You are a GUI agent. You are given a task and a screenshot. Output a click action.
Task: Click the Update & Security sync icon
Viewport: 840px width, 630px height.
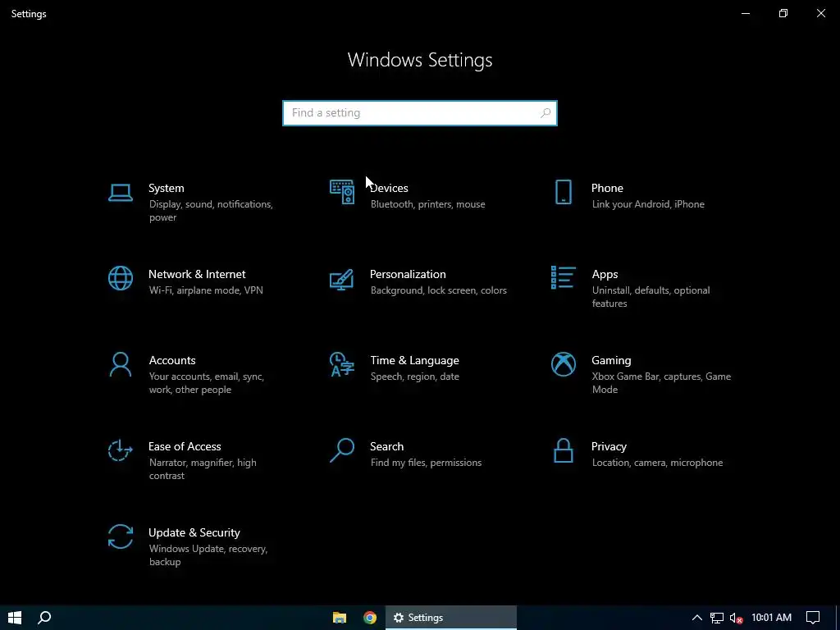[120, 536]
